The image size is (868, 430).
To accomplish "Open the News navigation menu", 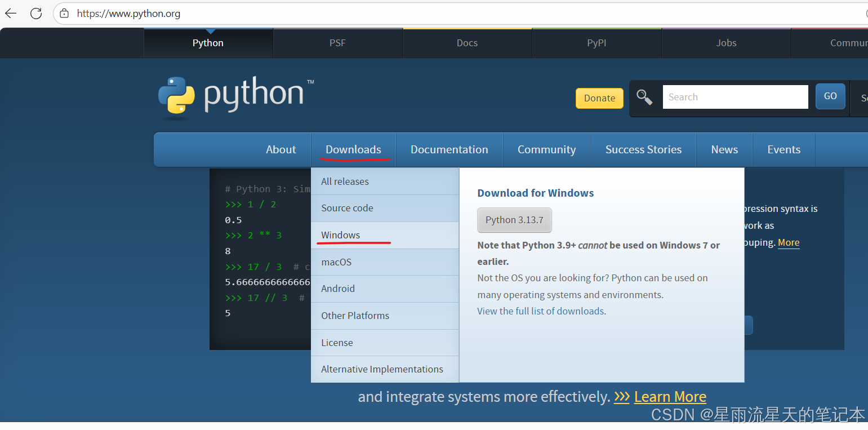I will [724, 149].
